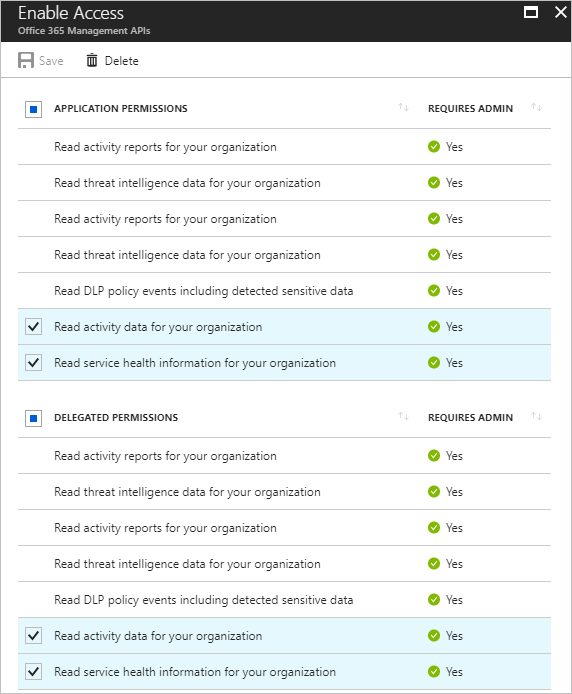The width and height of the screenshot is (572, 694).
Task: Toggle the Delegated Permissions select-all checkbox
Action: [34, 418]
